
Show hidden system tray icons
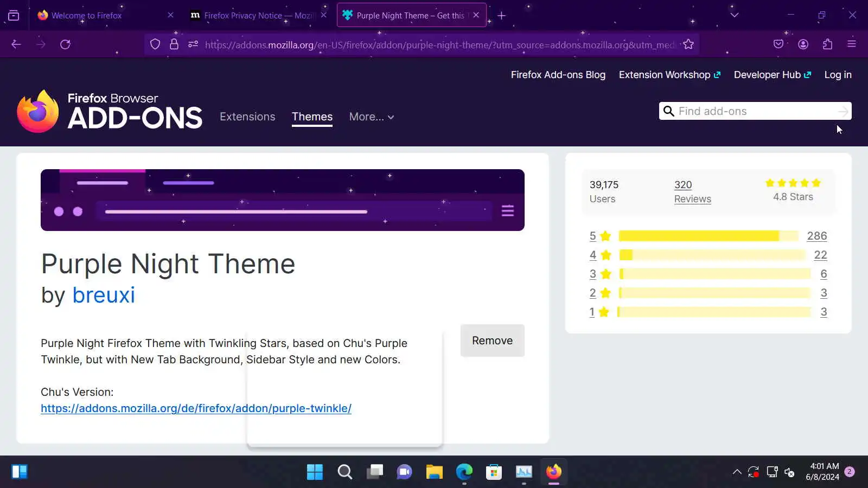tap(737, 472)
